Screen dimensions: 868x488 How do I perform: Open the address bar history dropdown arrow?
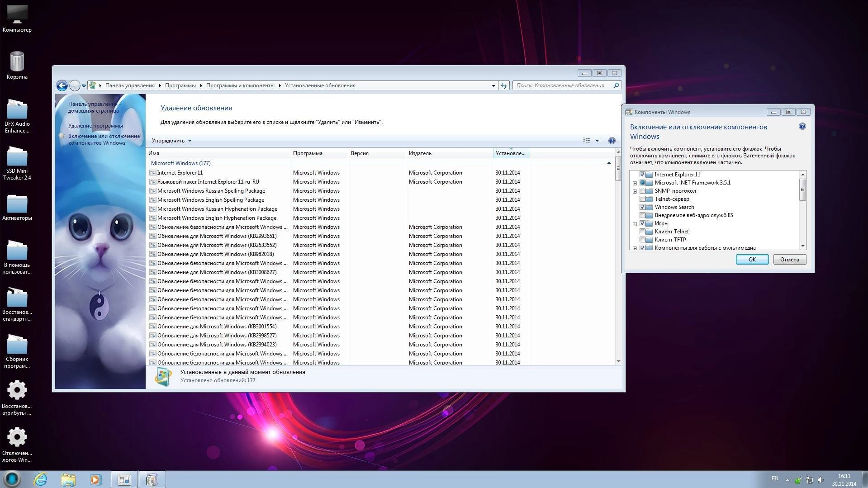point(493,85)
